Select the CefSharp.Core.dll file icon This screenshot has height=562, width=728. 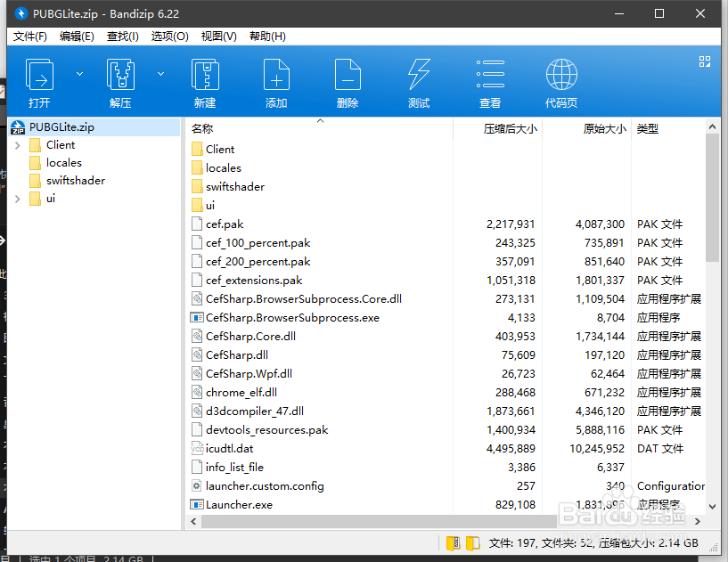197,336
